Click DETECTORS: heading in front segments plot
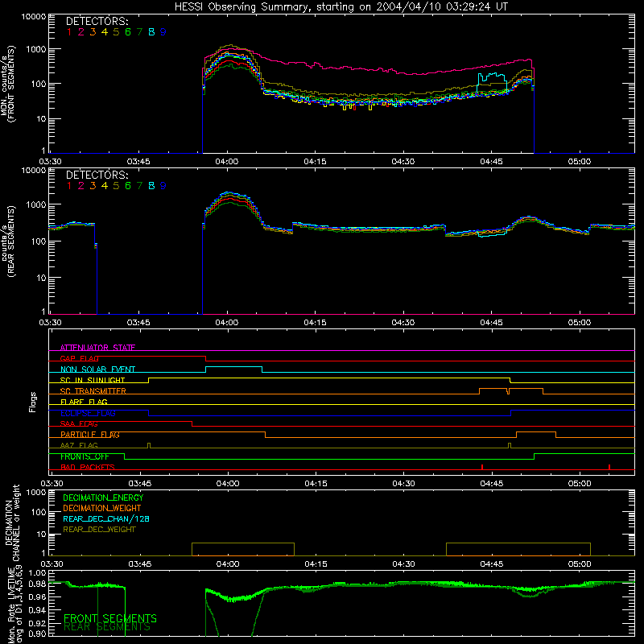The image size is (644, 644). click(97, 21)
